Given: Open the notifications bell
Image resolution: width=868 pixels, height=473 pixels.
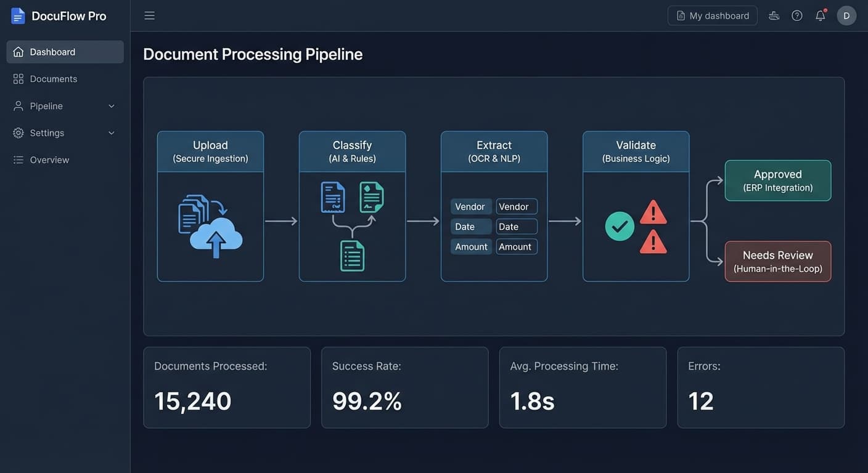Looking at the screenshot, I should coord(821,15).
